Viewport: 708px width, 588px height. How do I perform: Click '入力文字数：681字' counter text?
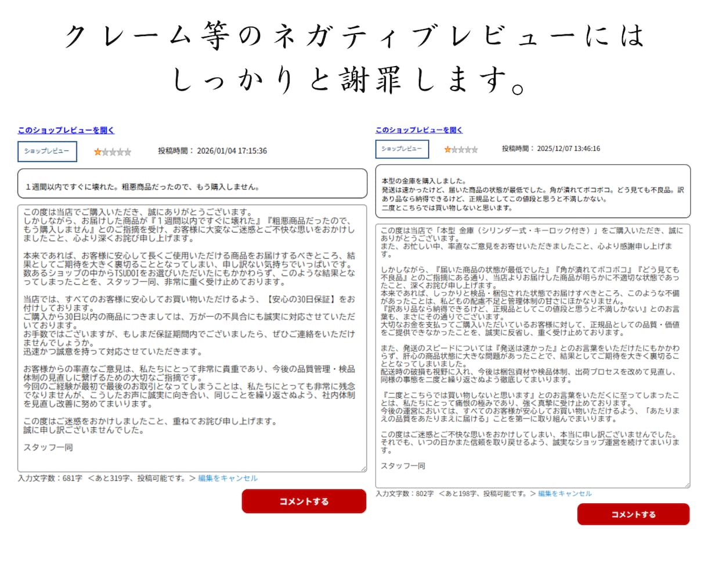[50, 478]
